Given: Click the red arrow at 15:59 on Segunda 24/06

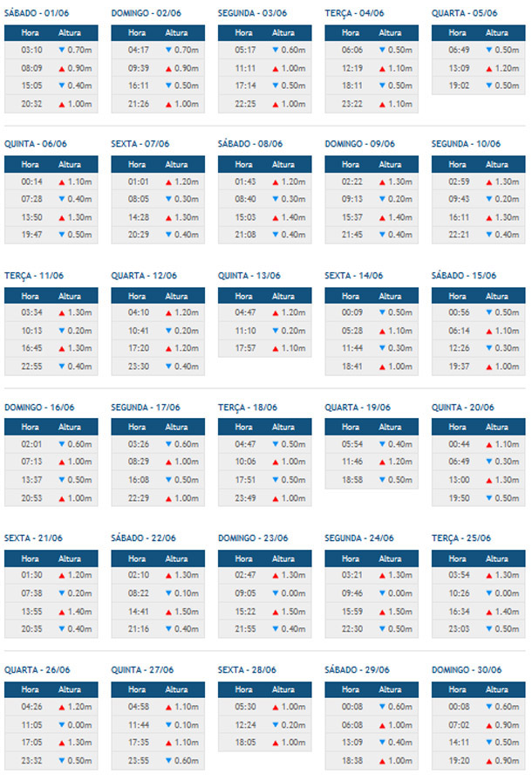Looking at the screenshot, I should (383, 612).
